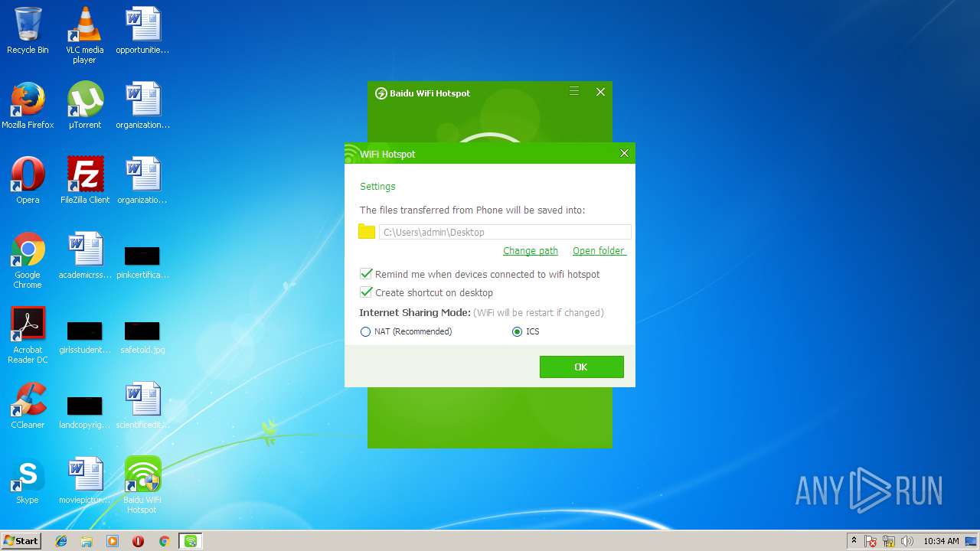Screen dimensions: 980x551
Task: Click Show desktop button at taskbar end
Action: [x=972, y=541]
